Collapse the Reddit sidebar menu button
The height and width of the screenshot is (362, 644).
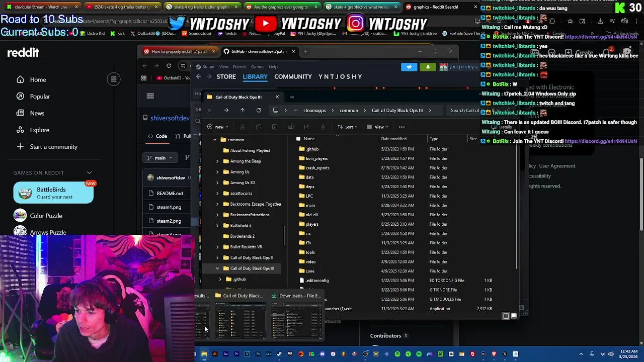point(114,79)
